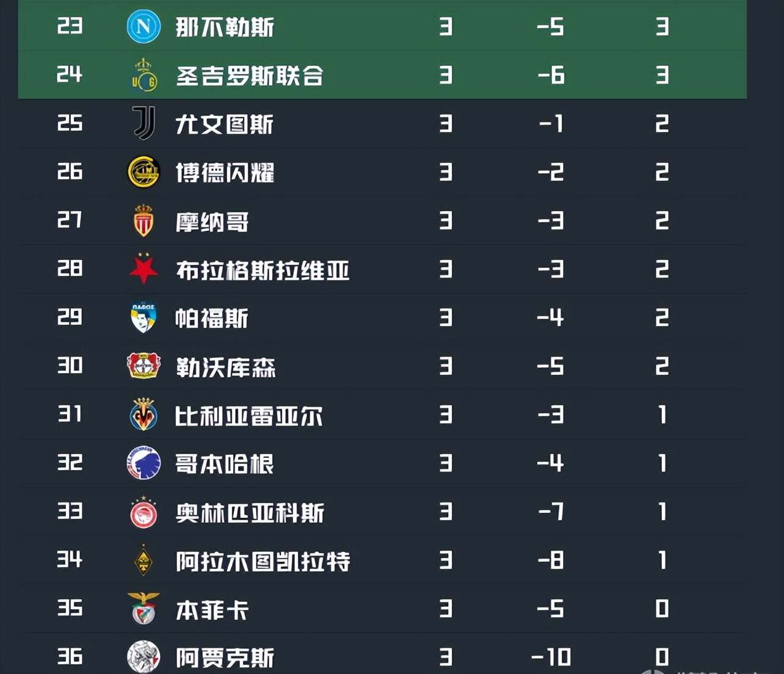This screenshot has height=674, width=784.
Task: Click the Bayer Leverkusen crest icon
Action: pos(143,366)
